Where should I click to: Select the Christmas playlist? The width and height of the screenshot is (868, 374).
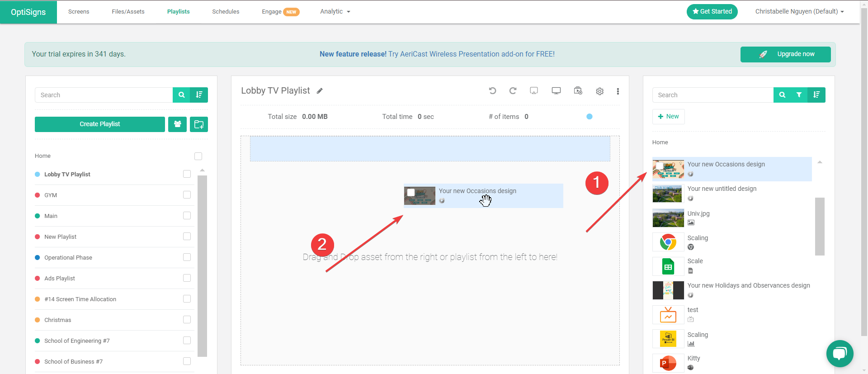tap(57, 320)
